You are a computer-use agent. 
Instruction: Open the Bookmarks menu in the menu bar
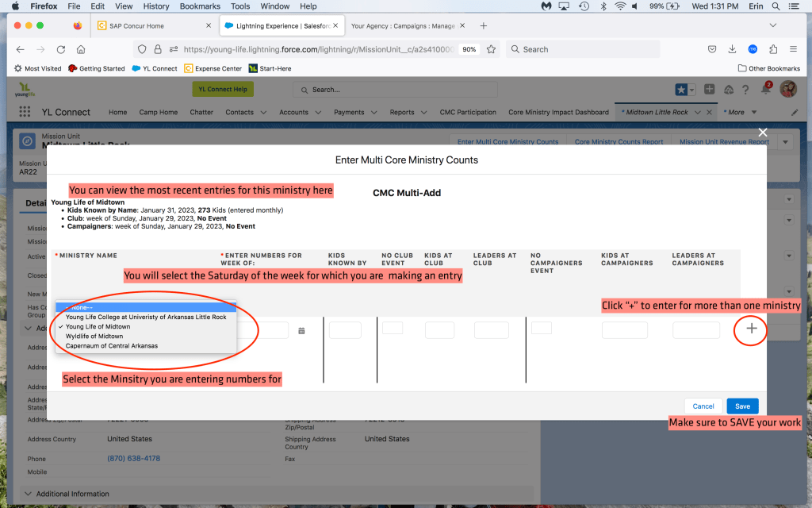tap(199, 6)
